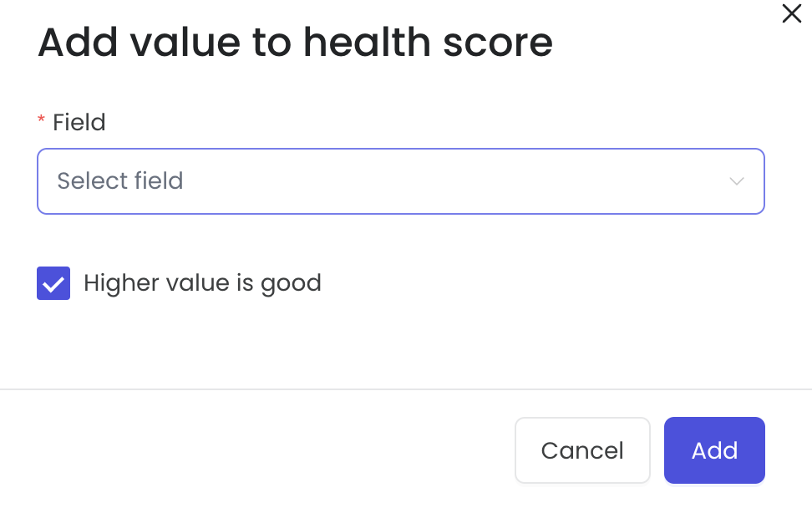The width and height of the screenshot is (812, 518).
Task: Click the Higher value is good label
Action: (202, 283)
